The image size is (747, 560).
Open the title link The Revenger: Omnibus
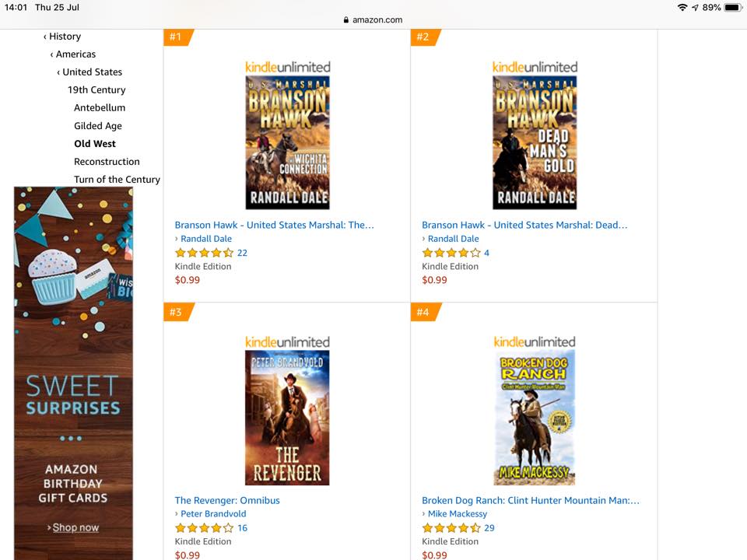[227, 500]
